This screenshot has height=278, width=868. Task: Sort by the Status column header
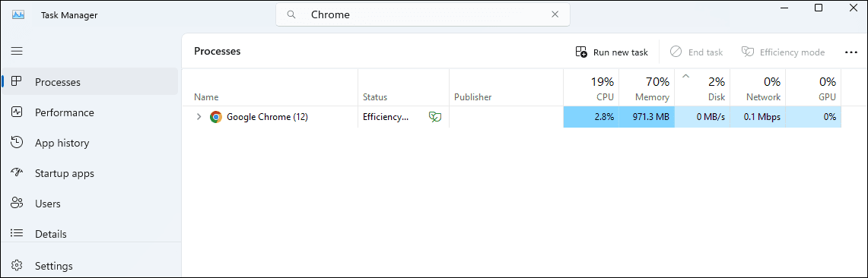(x=403, y=87)
